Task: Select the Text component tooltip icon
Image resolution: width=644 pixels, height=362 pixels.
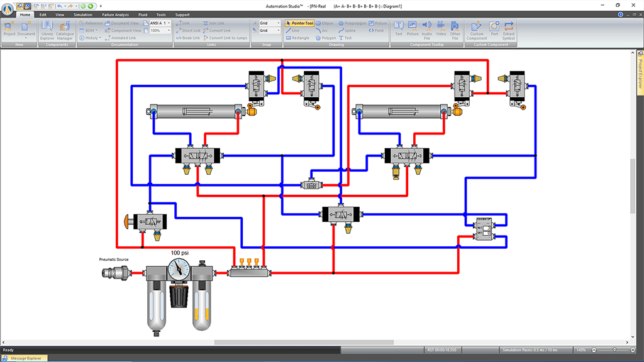Action: [398, 28]
